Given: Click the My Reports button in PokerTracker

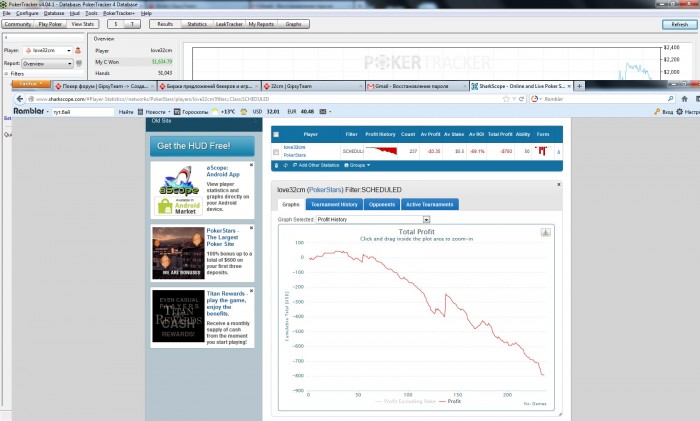Looking at the screenshot, I should tap(261, 24).
